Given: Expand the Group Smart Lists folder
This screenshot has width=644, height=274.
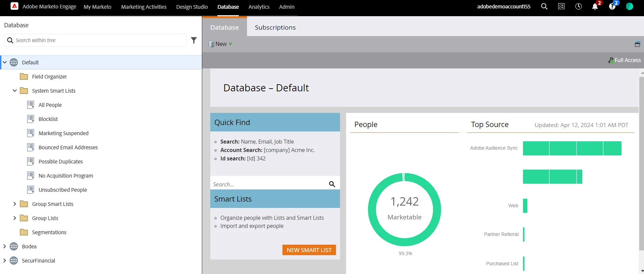Looking at the screenshot, I should click(x=14, y=204).
